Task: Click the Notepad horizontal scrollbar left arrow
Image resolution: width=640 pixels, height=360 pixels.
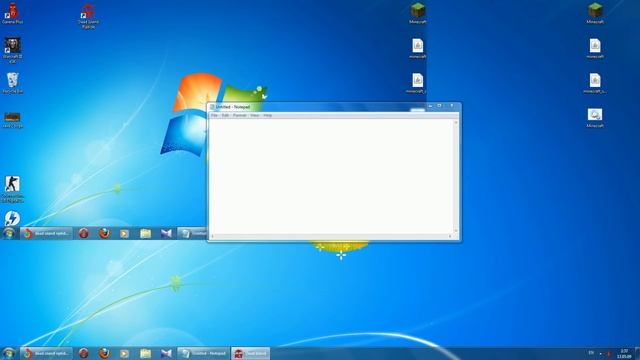Action: [212, 236]
